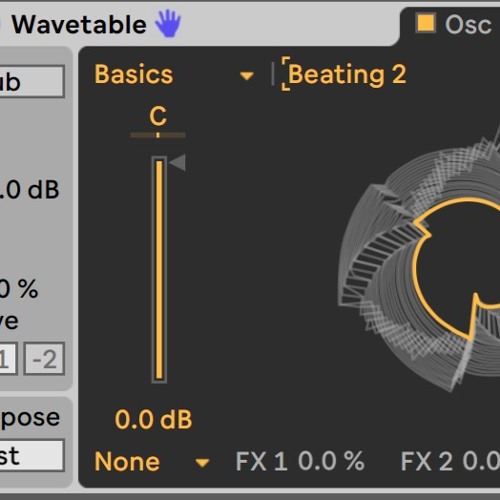500x500 pixels.
Task: Select the -1 octave button beside -2
Action: pyautogui.click(x=8, y=359)
